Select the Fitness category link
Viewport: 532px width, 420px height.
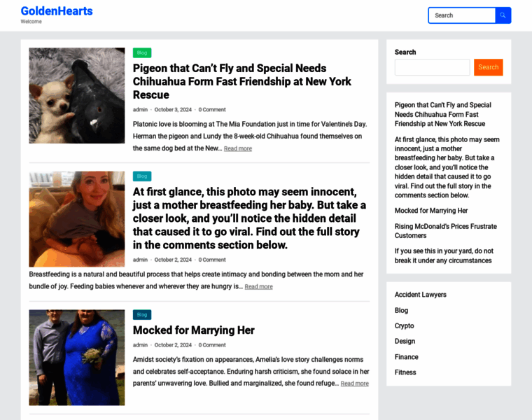click(405, 372)
